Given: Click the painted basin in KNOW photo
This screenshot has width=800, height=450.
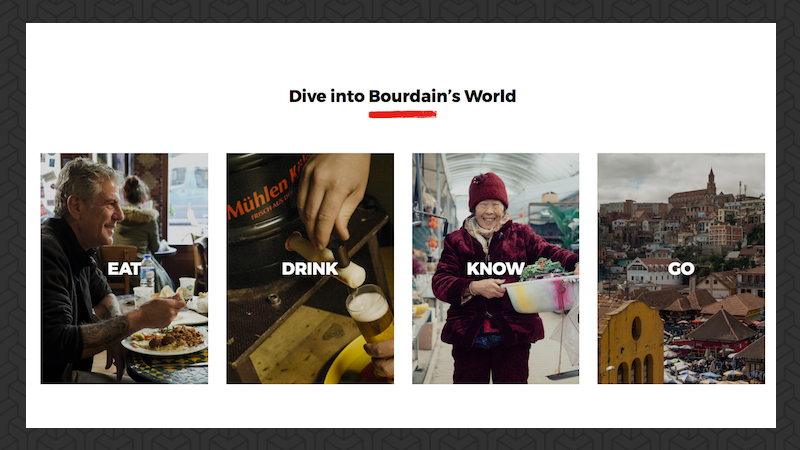Looking at the screenshot, I should coord(541,293).
